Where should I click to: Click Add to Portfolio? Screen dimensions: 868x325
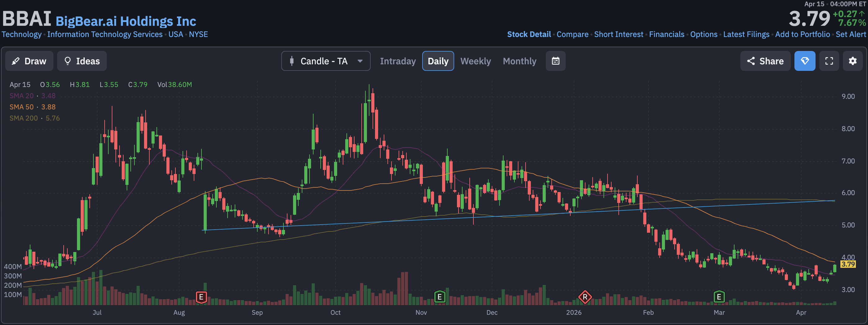point(802,34)
